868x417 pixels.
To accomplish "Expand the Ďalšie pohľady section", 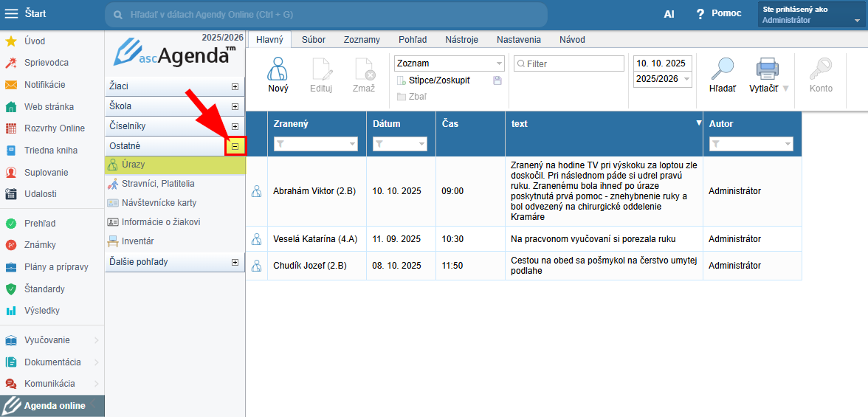I will point(235,262).
